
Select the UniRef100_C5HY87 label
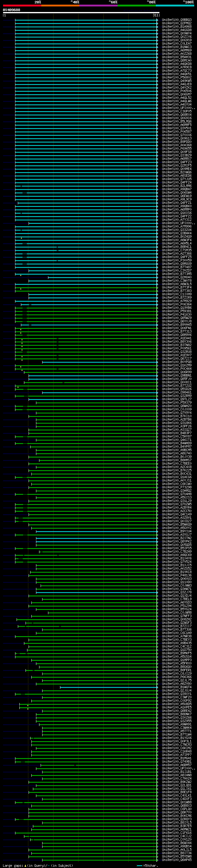(x=176, y=436)
